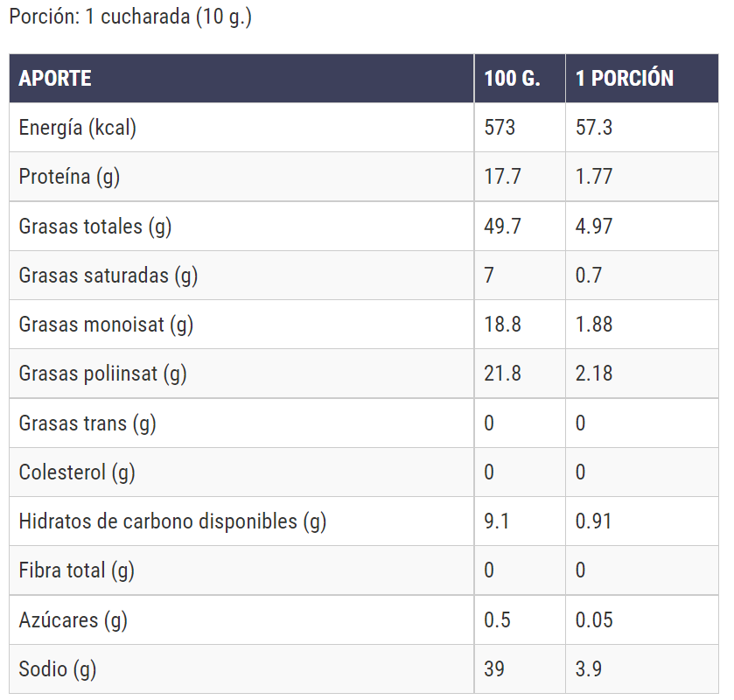Select the Grasas totales (g) label
The width and height of the screenshot is (734, 700).
pos(95,227)
